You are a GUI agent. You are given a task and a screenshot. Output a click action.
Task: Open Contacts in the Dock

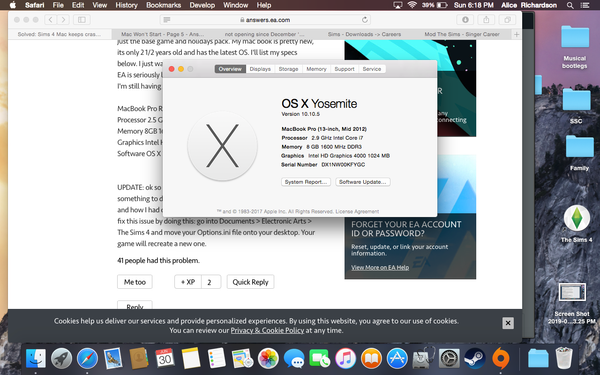click(x=139, y=359)
